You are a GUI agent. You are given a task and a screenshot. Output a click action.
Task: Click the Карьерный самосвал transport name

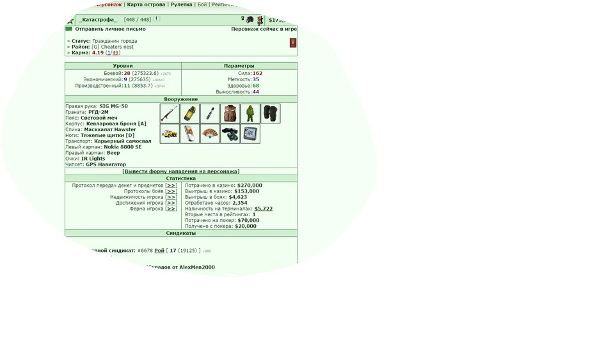click(123, 141)
